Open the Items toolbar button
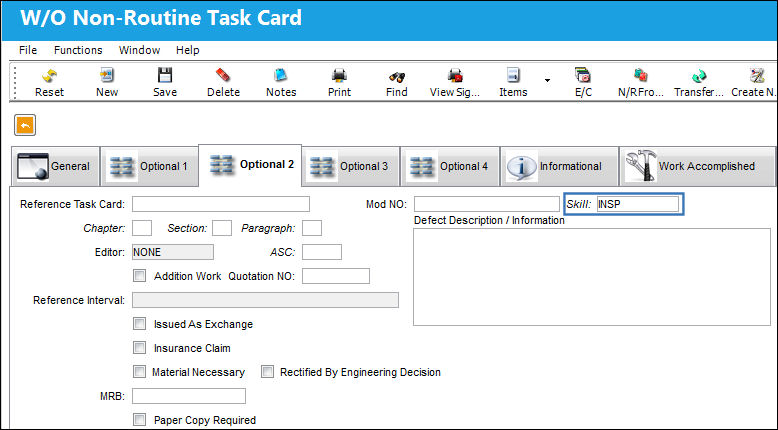The width and height of the screenshot is (778, 430). pyautogui.click(x=513, y=82)
